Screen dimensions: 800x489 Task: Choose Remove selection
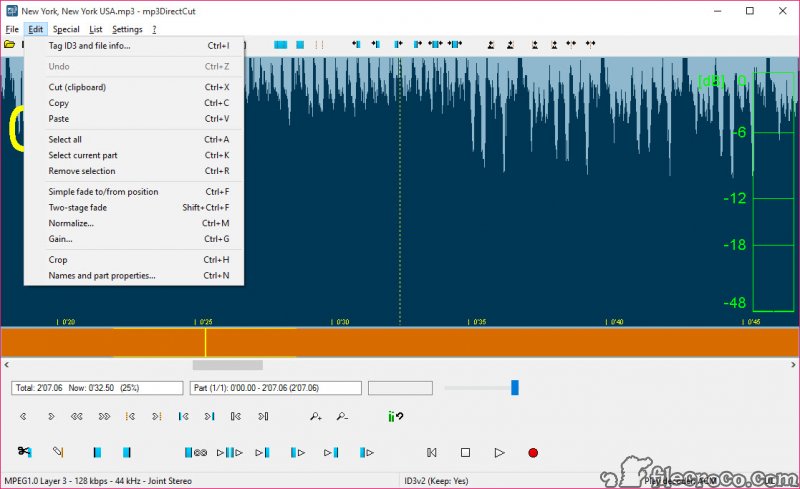(134, 171)
